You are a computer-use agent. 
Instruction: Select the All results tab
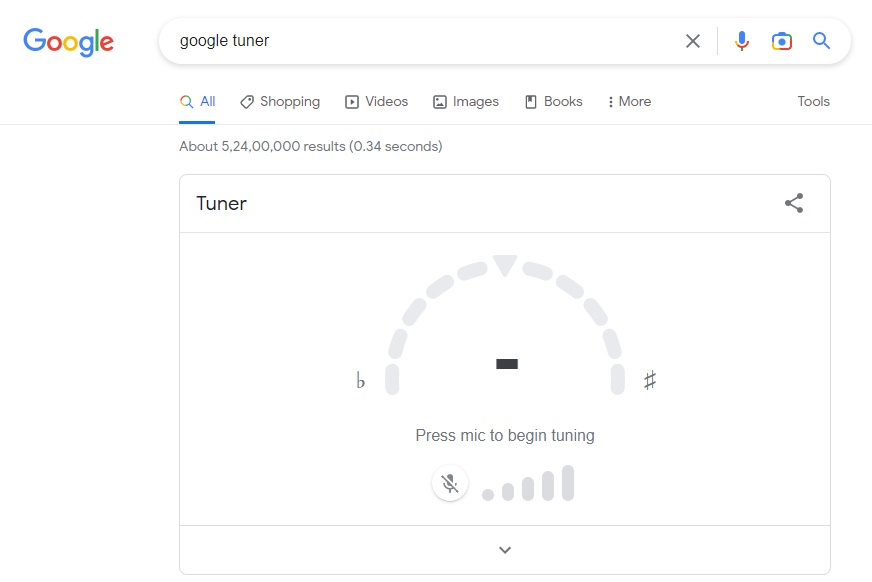(x=198, y=101)
